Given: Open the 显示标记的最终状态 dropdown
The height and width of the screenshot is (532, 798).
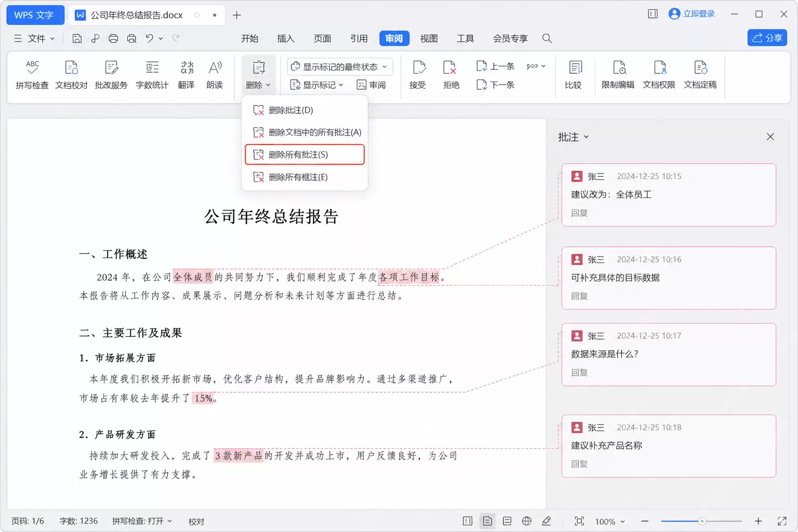Looking at the screenshot, I should (x=340, y=66).
